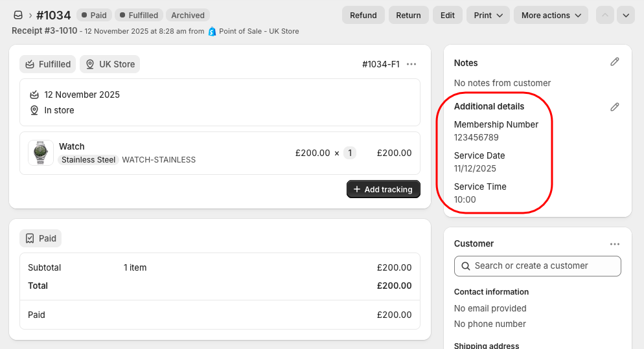Click the Fulfilled badge in fulfillment card

pyautogui.click(x=47, y=64)
